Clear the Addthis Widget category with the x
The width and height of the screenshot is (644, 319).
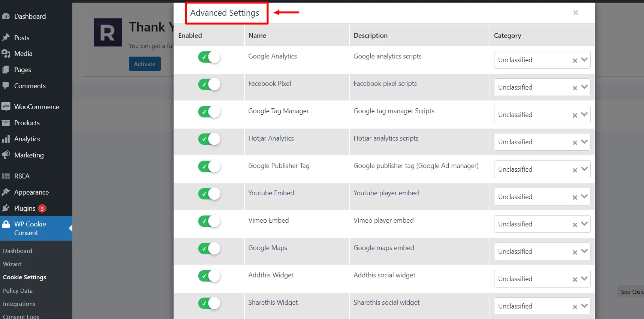click(575, 280)
